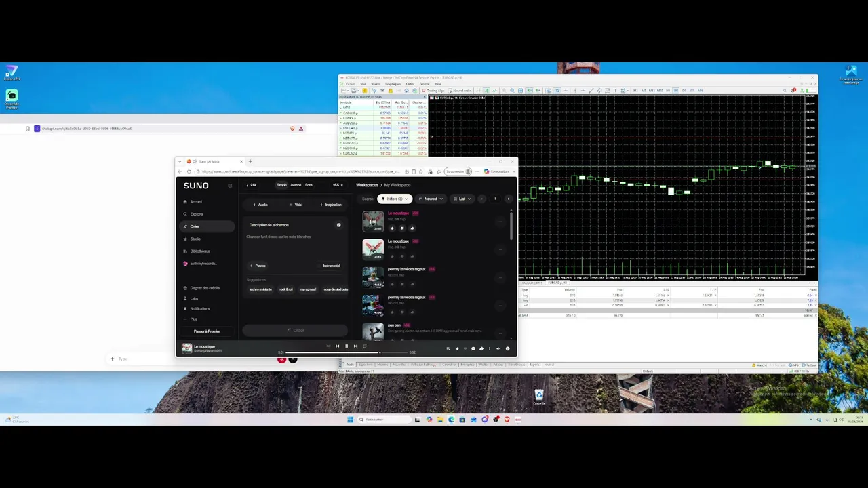This screenshot has width=868, height=488.
Task: Add Paroles to the song
Action: (258, 266)
